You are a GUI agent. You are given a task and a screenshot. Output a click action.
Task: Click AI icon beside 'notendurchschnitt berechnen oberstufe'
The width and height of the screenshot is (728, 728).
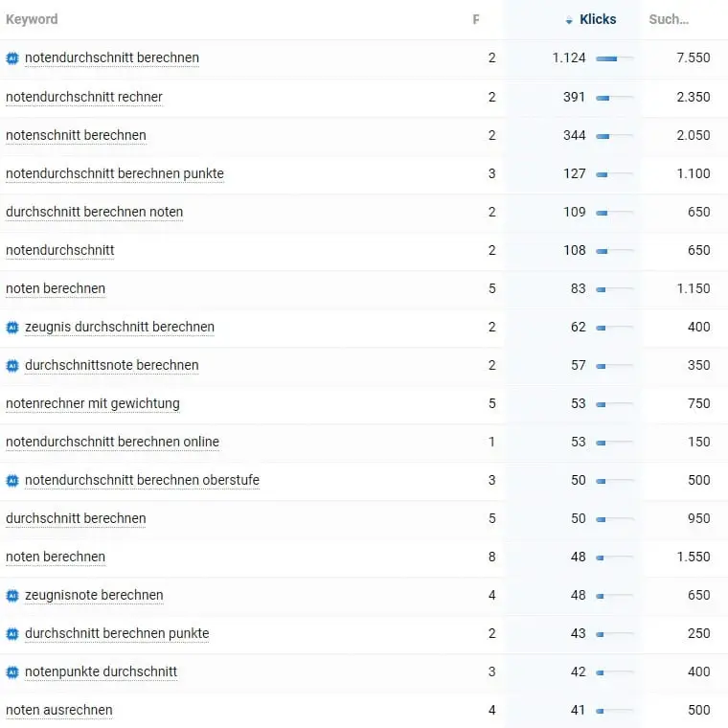coord(12,480)
